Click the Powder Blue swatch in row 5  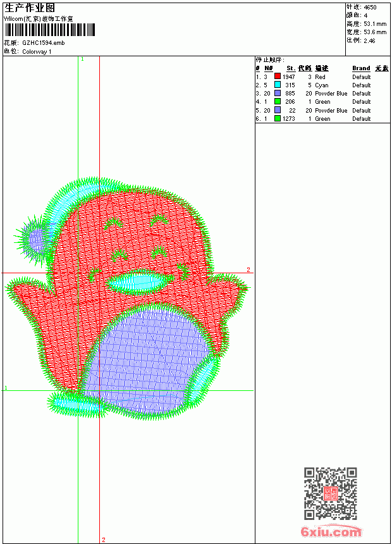(x=278, y=110)
